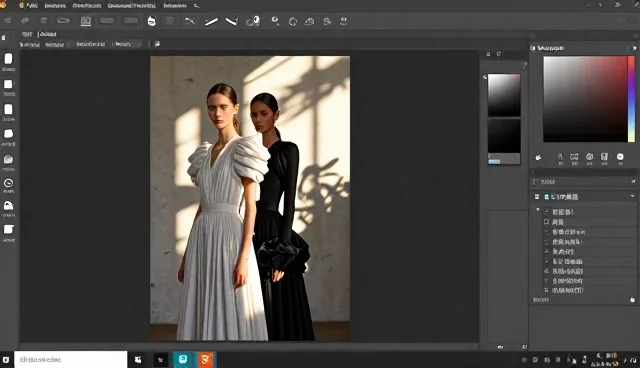Open the Windows Start button

(6, 359)
